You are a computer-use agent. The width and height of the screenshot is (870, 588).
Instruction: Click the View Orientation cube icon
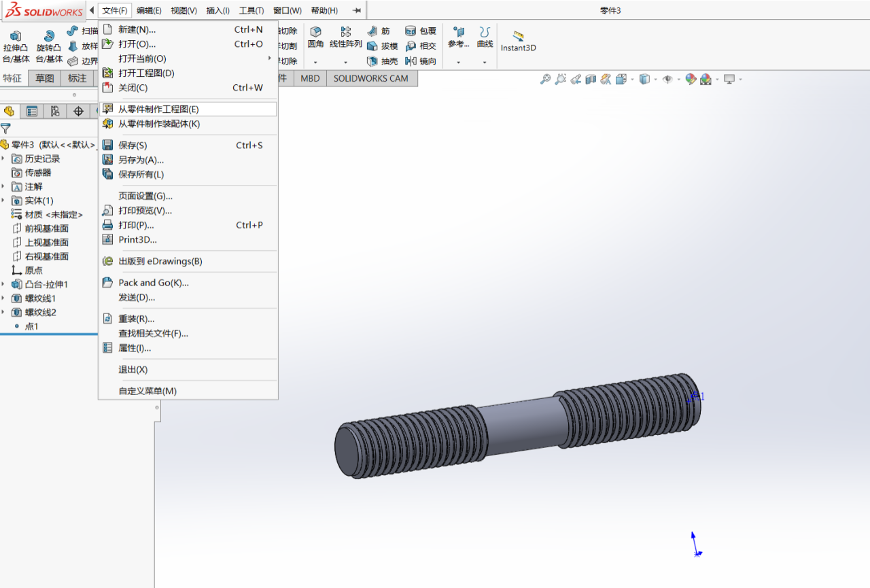621,80
